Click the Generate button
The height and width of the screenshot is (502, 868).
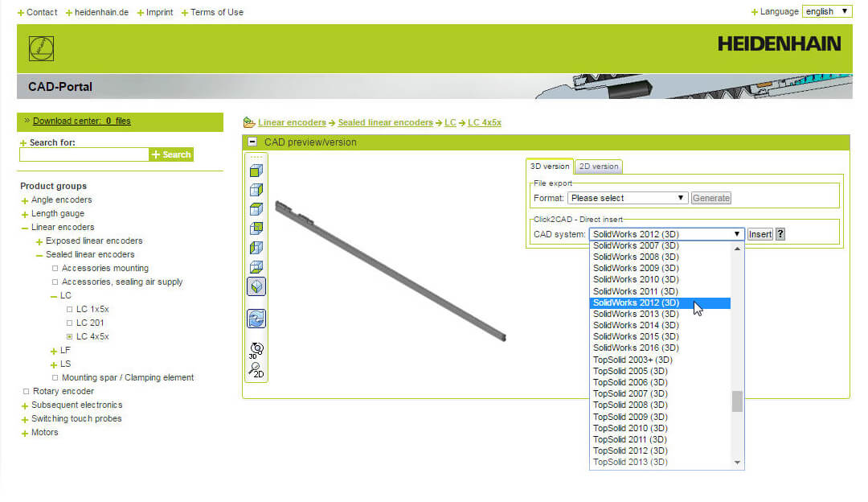[710, 198]
